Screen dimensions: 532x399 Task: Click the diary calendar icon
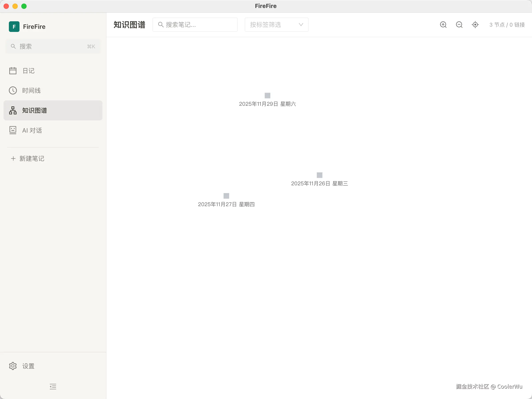point(13,71)
